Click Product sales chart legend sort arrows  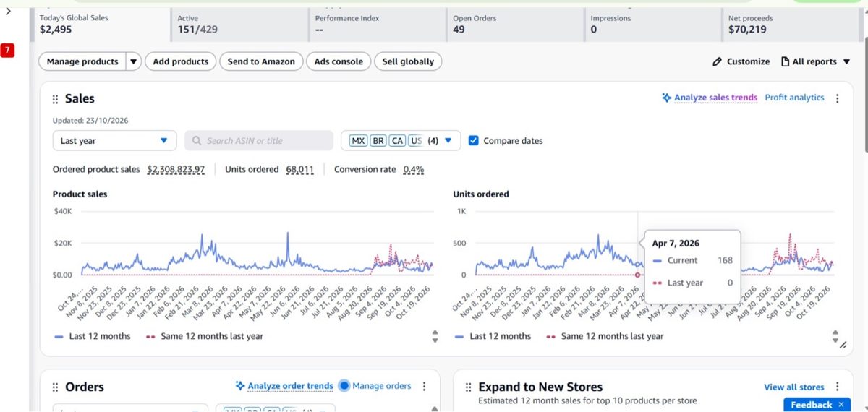(435, 336)
